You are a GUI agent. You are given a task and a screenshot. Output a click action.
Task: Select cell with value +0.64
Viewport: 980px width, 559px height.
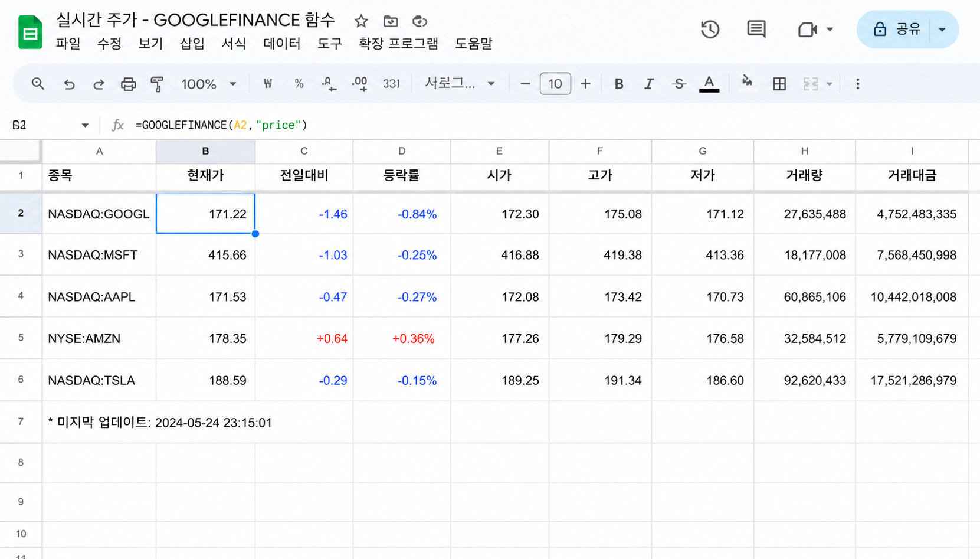click(304, 338)
